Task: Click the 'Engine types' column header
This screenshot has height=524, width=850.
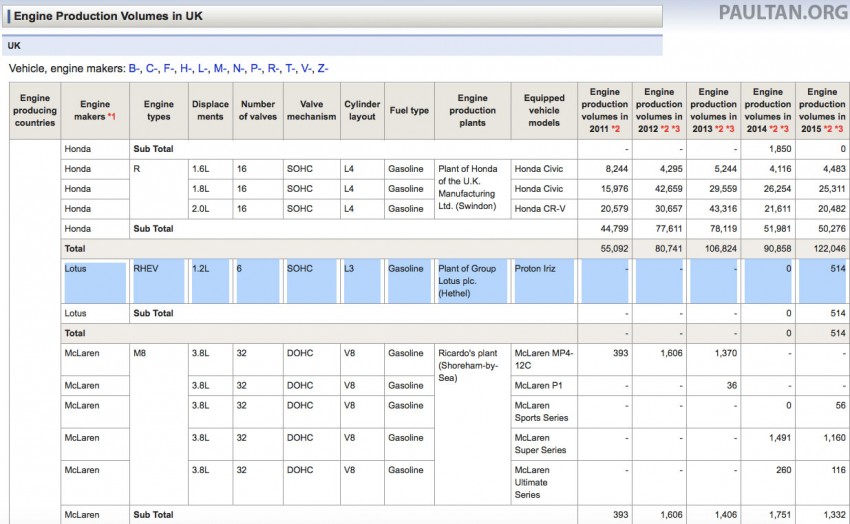Action: coord(158,111)
